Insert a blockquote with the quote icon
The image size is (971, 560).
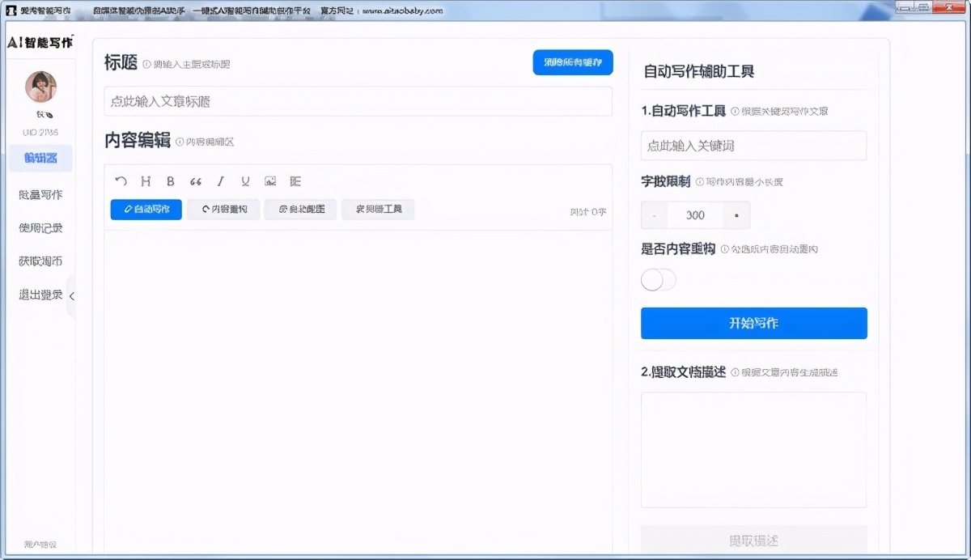tap(195, 181)
